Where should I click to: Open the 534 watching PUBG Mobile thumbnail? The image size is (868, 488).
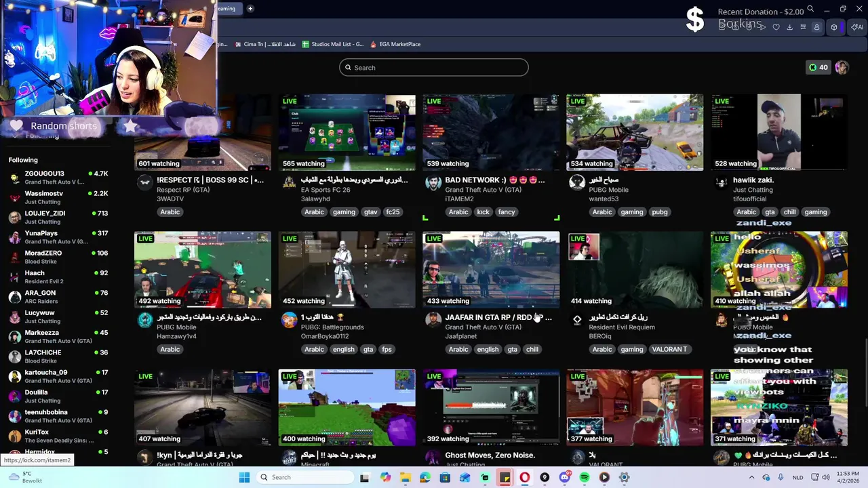635,132
